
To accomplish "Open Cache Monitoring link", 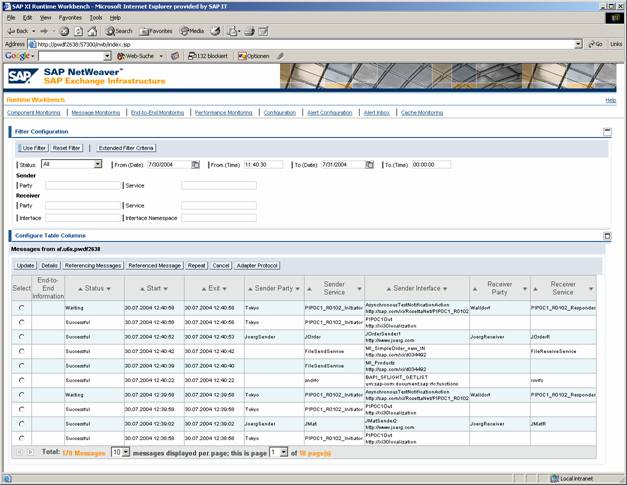I will (422, 113).
